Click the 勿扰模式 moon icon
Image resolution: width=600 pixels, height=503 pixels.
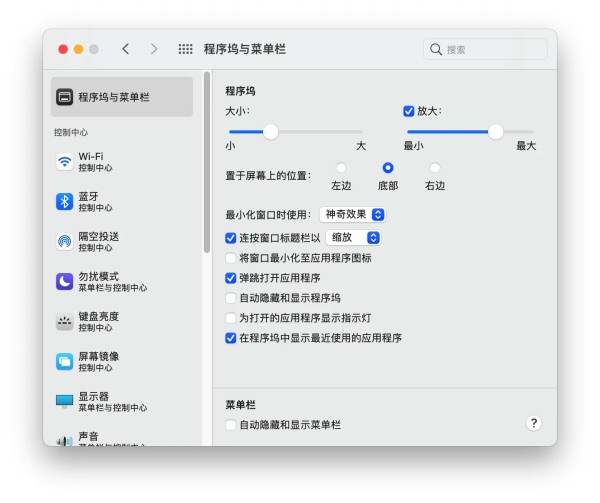click(x=64, y=282)
